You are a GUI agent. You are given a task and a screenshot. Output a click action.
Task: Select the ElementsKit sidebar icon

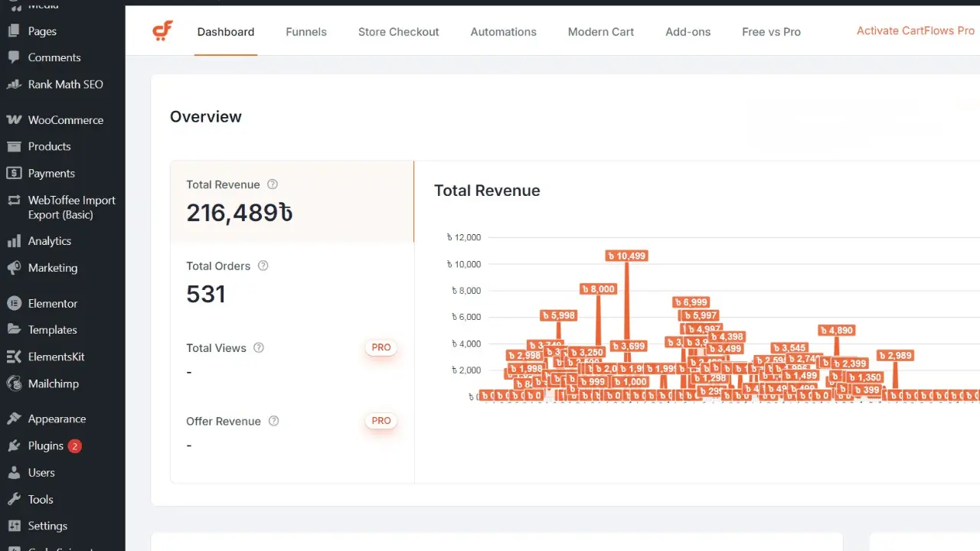[x=13, y=357]
